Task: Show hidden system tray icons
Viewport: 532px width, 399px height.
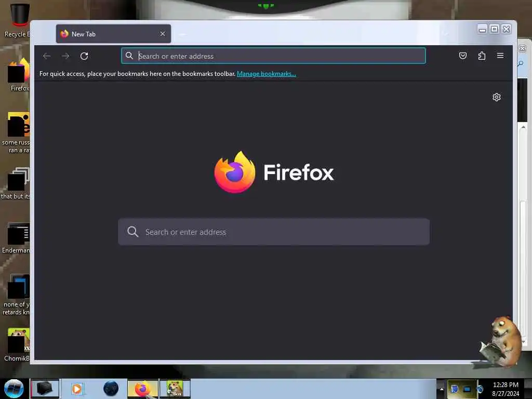Action: pos(442,389)
